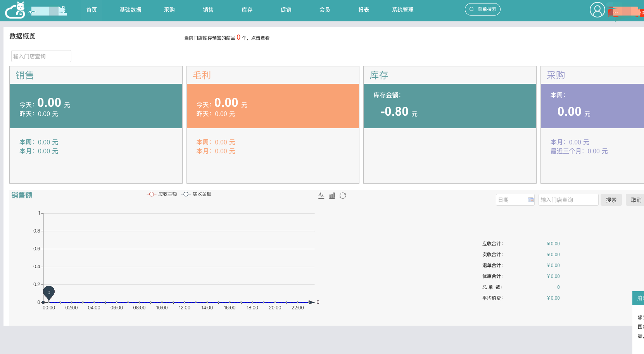Click the 退单合计 label
The height and width of the screenshot is (354, 644).
click(492, 265)
